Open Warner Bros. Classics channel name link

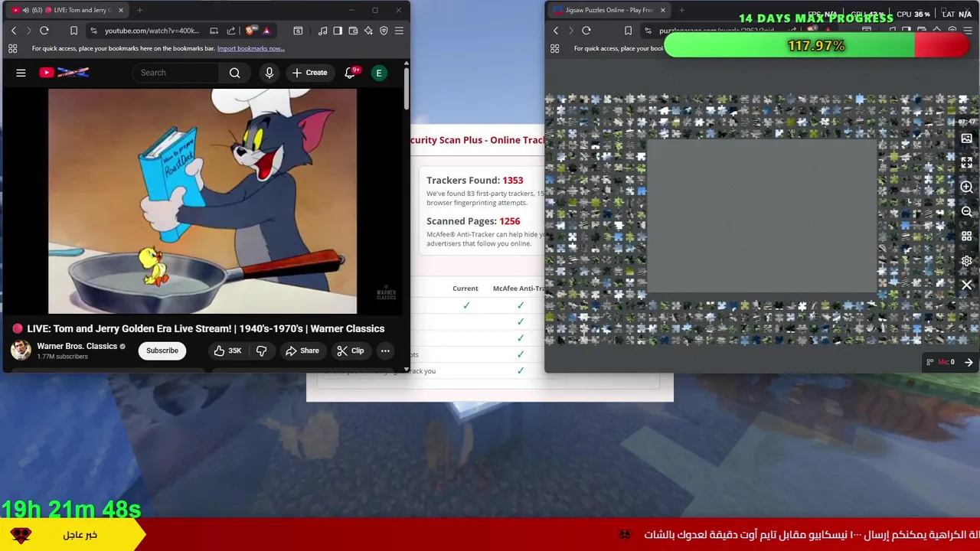[x=77, y=346]
